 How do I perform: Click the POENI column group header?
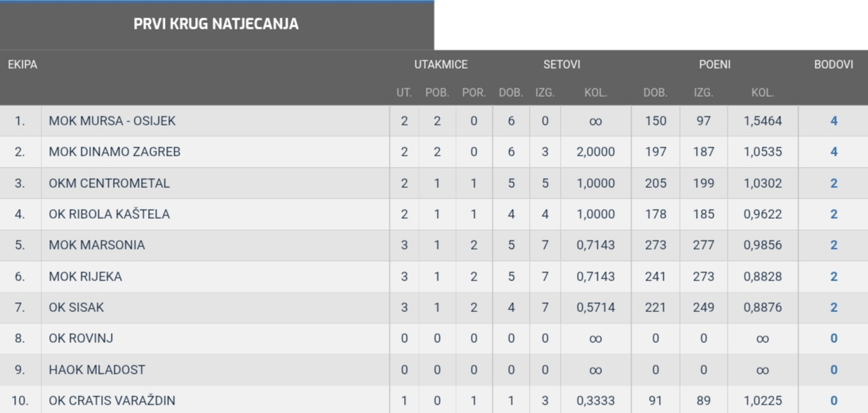(714, 65)
